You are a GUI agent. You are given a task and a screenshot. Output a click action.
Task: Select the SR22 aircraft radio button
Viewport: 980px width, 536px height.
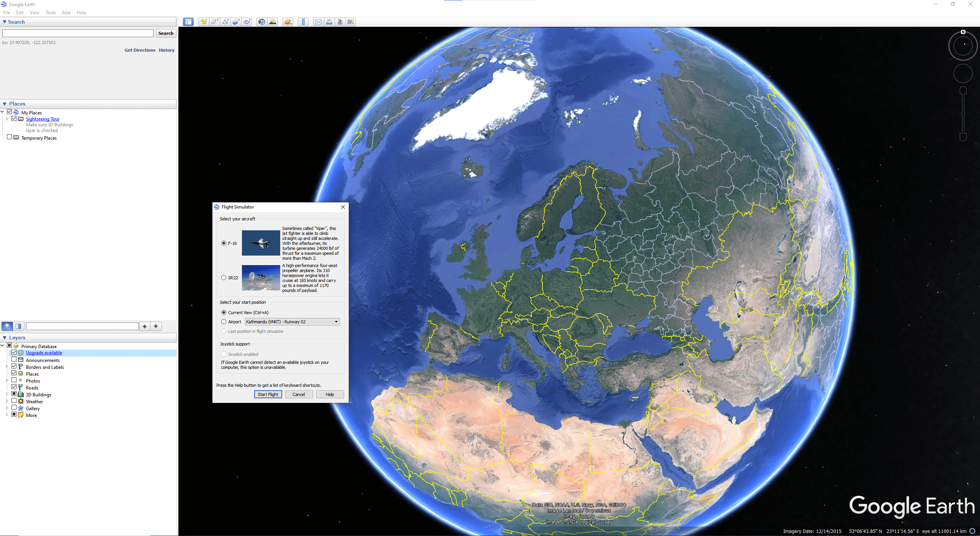coord(224,278)
